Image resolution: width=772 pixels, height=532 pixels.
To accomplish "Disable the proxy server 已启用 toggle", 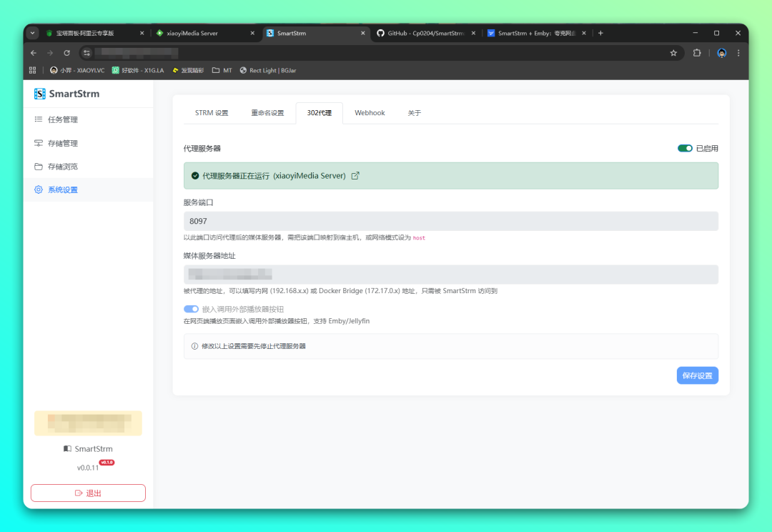I will (x=685, y=149).
